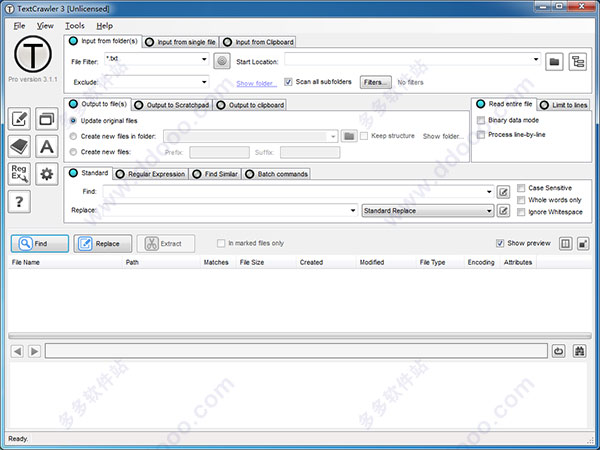The height and width of the screenshot is (450, 600).
Task: Open the folder tree selector icon
Action: coord(578,62)
